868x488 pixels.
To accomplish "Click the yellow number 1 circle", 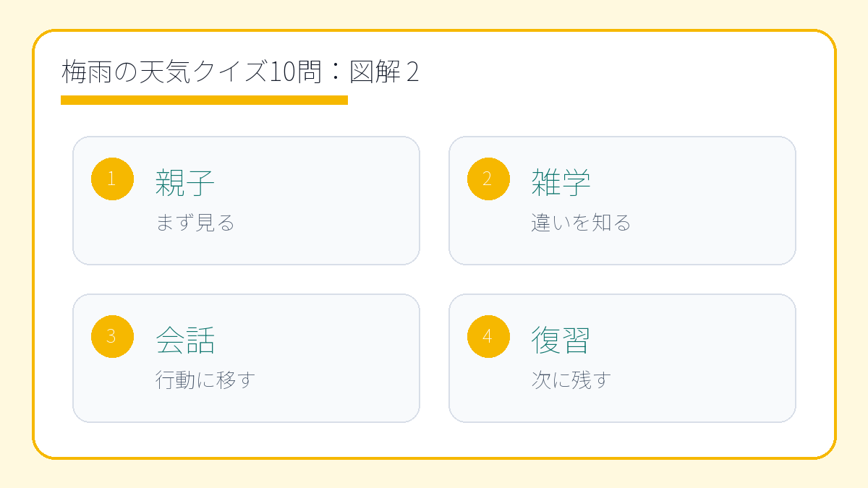I will coord(112,179).
